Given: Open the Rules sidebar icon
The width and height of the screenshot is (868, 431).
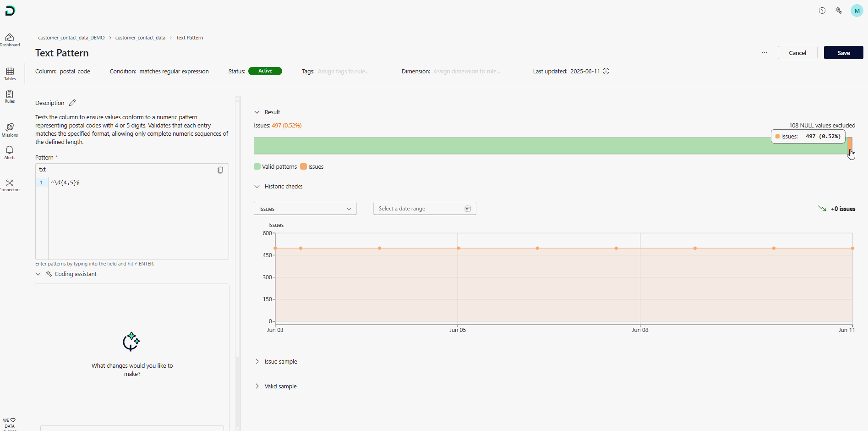Looking at the screenshot, I should [10, 96].
